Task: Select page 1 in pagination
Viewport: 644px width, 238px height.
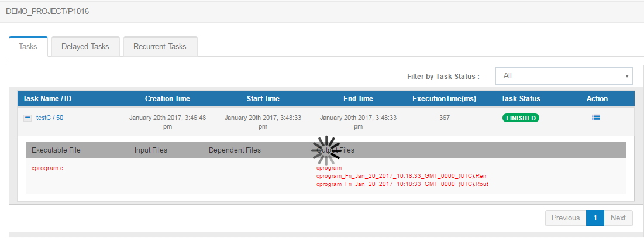Action: (595, 218)
